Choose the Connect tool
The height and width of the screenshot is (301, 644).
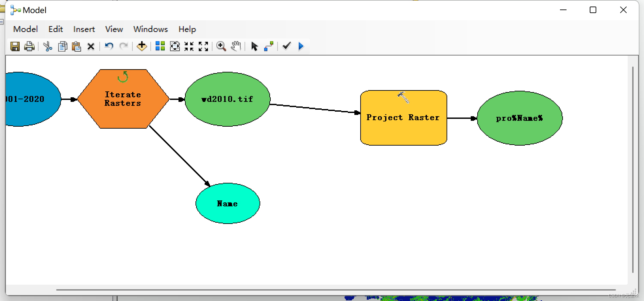click(269, 46)
